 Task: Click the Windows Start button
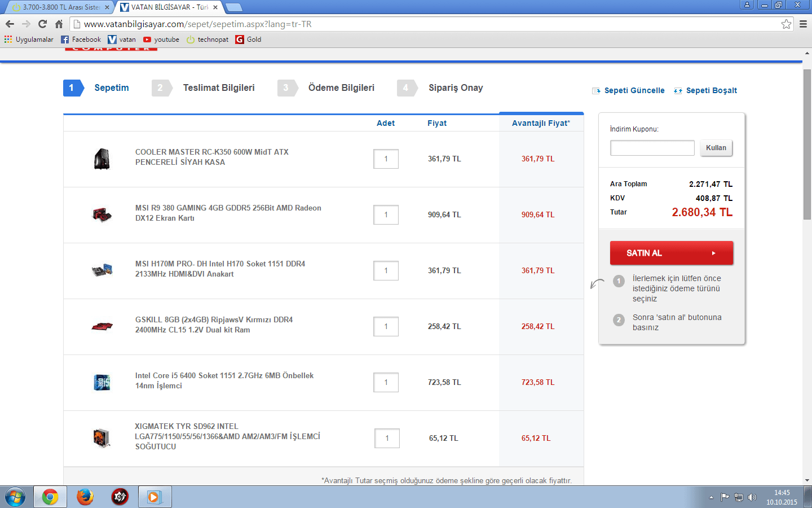15,497
